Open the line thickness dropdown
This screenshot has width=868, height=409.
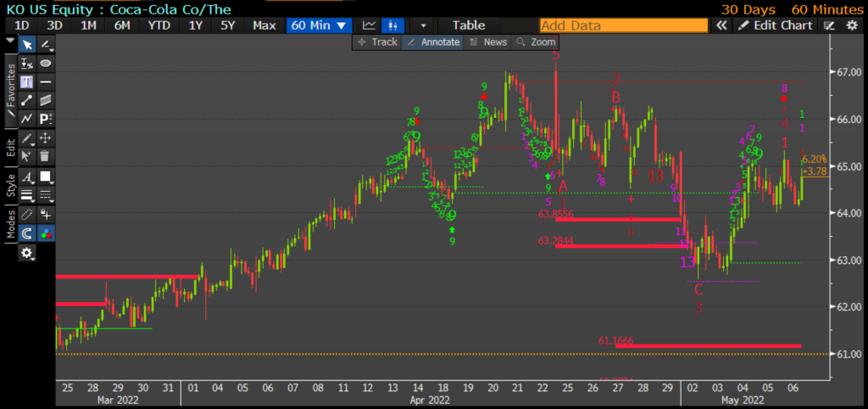click(x=26, y=195)
